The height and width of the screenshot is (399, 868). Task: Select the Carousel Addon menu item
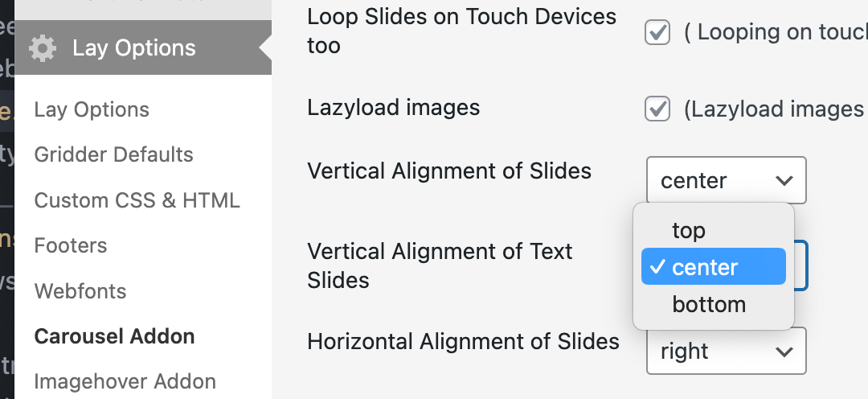114,336
